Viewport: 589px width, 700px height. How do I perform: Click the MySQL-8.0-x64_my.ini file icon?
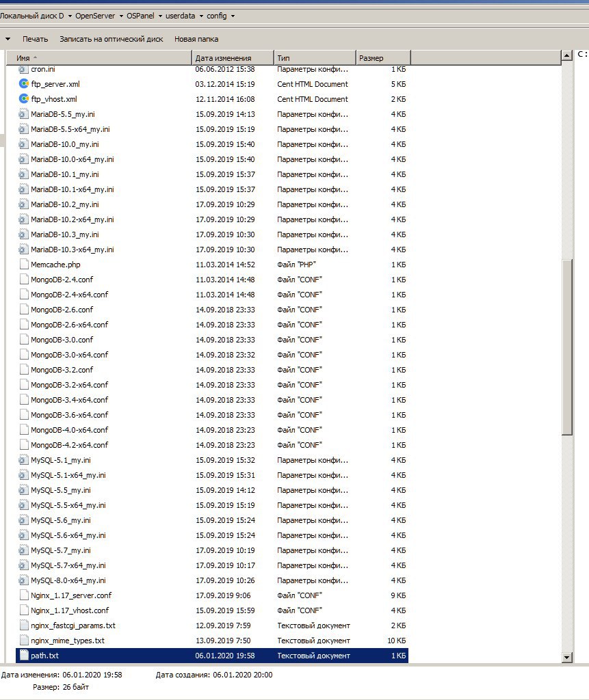[24, 580]
